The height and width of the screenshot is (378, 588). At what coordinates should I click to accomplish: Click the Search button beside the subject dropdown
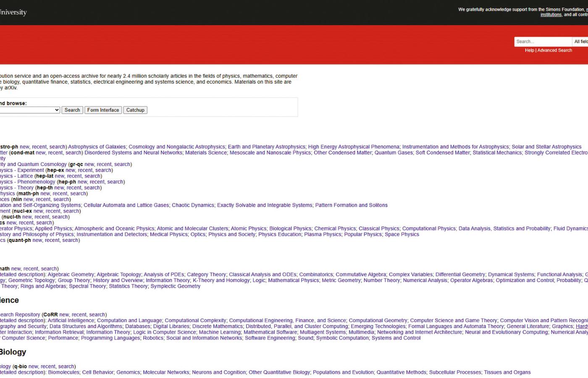pos(72,110)
